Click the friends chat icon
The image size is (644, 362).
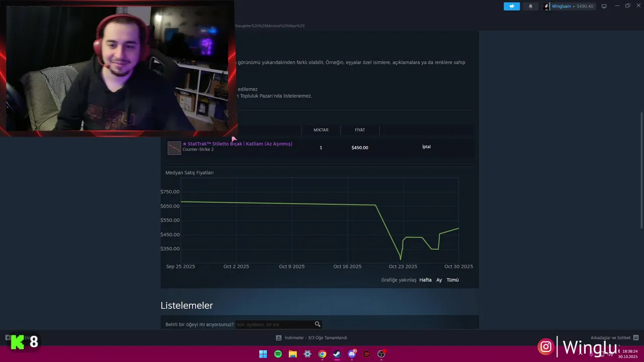pyautogui.click(x=636, y=338)
